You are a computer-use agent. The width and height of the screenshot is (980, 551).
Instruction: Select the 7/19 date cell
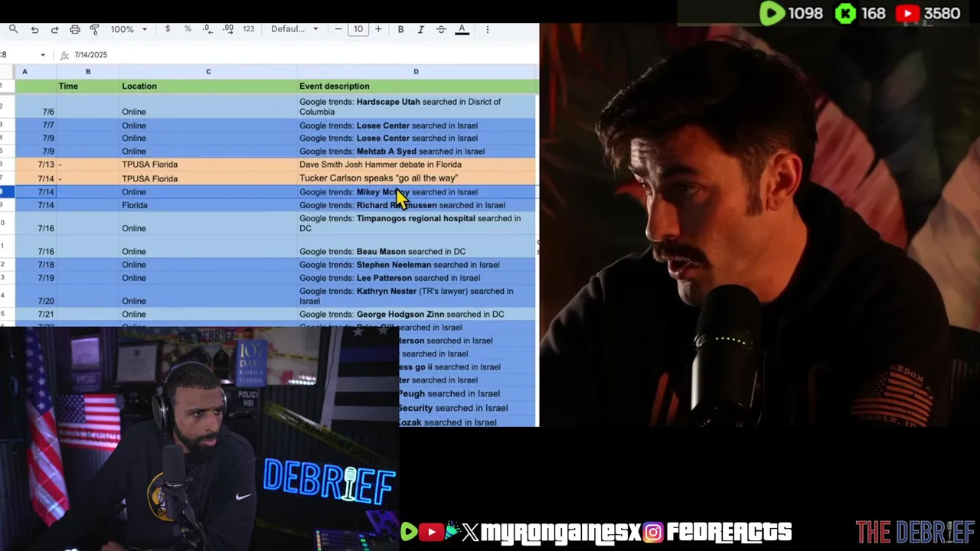tap(35, 278)
